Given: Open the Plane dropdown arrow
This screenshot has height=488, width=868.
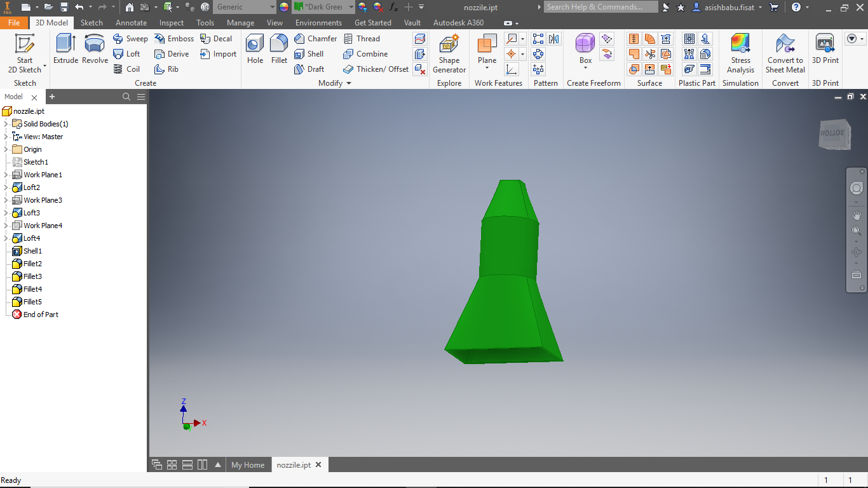Looking at the screenshot, I should click(x=487, y=68).
